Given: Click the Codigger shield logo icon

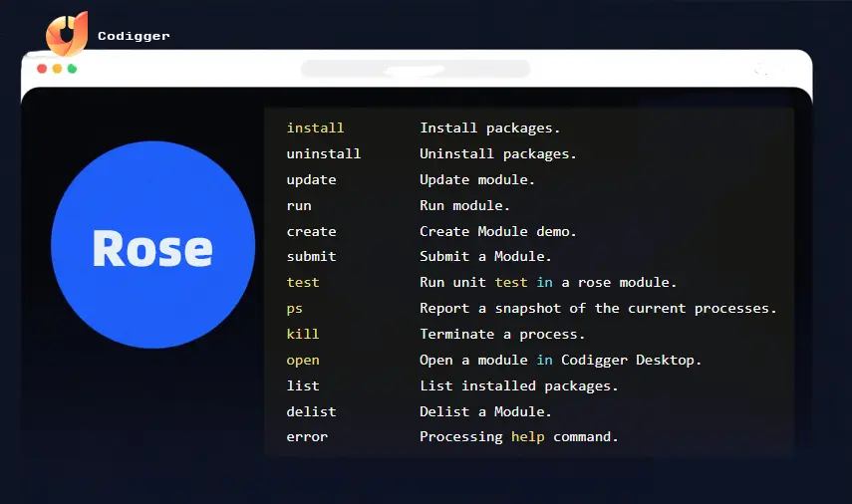Looking at the screenshot, I should [67, 34].
